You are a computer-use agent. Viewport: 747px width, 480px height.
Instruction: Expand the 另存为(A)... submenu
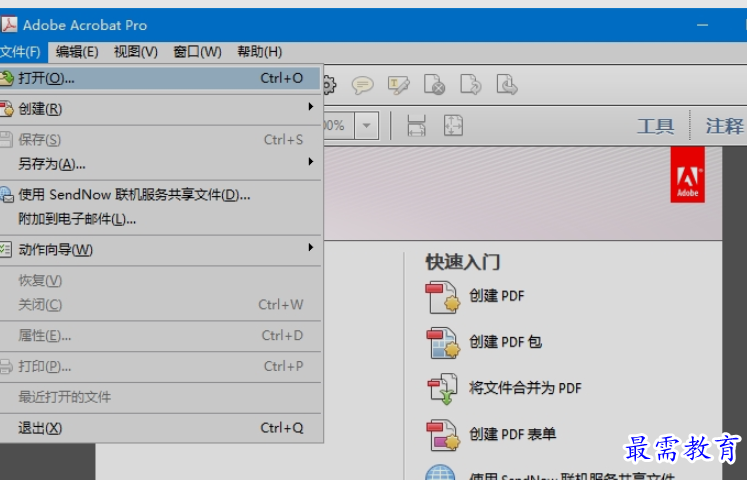click(x=160, y=164)
